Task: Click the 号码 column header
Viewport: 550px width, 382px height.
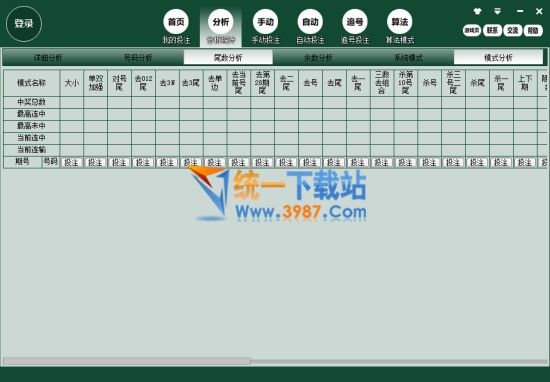Action: (51, 162)
